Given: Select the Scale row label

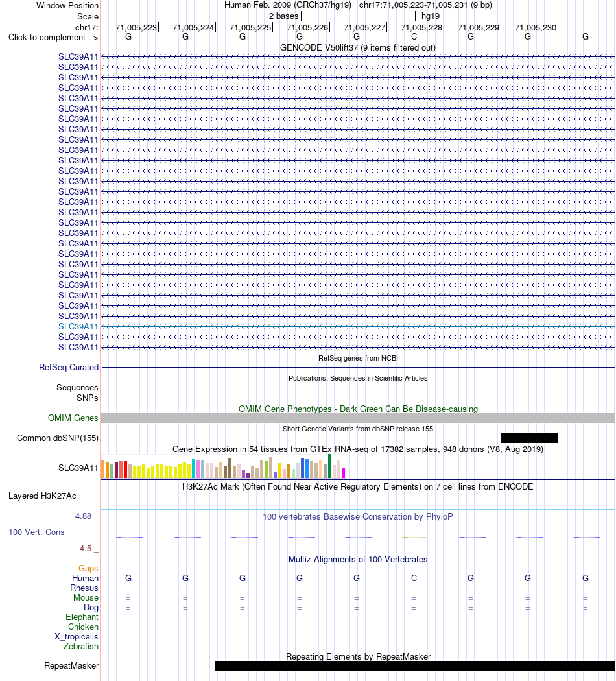Looking at the screenshot, I should [x=88, y=16].
